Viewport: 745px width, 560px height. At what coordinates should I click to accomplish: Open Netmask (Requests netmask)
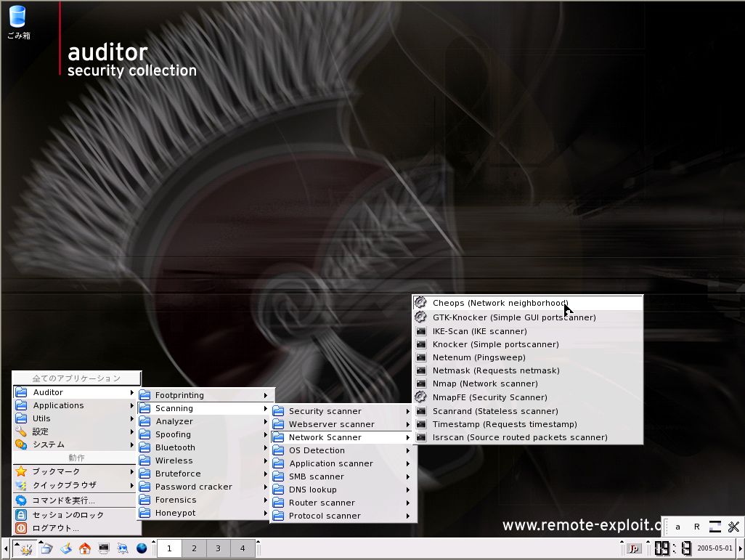527,370
